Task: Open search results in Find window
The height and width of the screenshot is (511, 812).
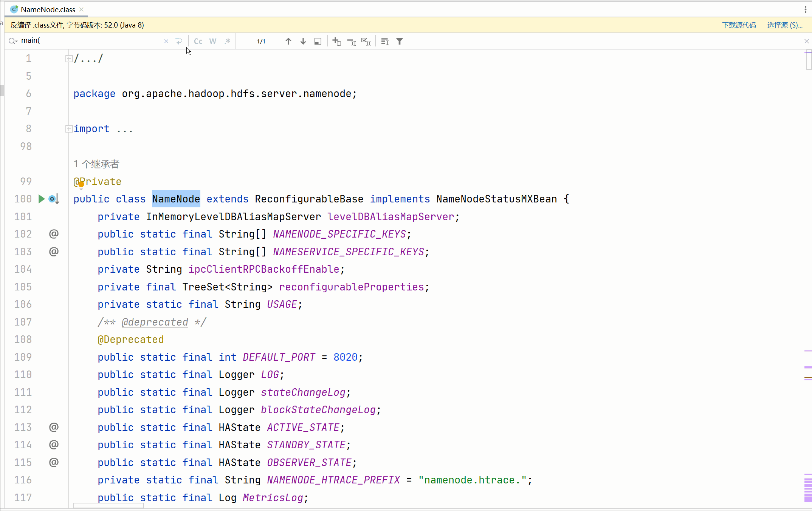Action: [x=318, y=41]
